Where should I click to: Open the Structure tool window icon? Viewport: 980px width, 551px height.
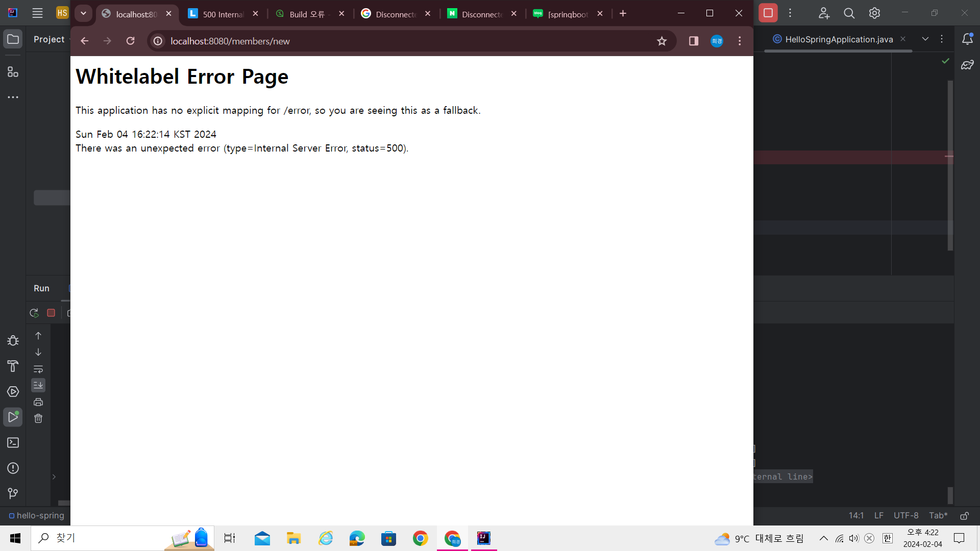click(x=13, y=72)
